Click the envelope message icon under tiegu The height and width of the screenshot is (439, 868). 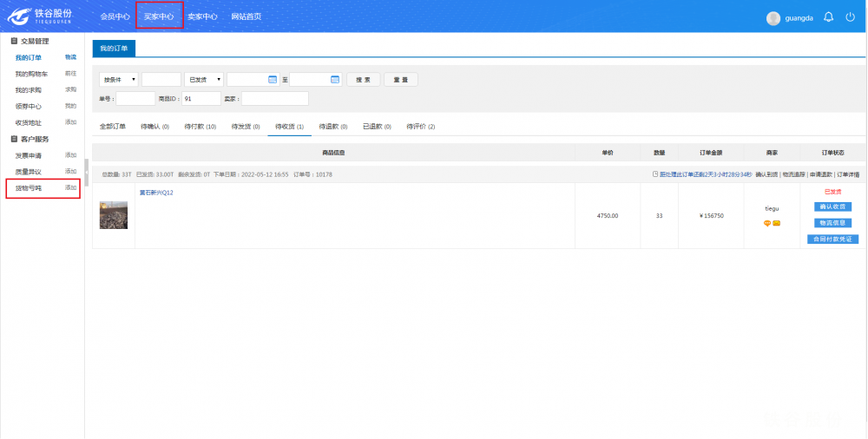coord(776,223)
